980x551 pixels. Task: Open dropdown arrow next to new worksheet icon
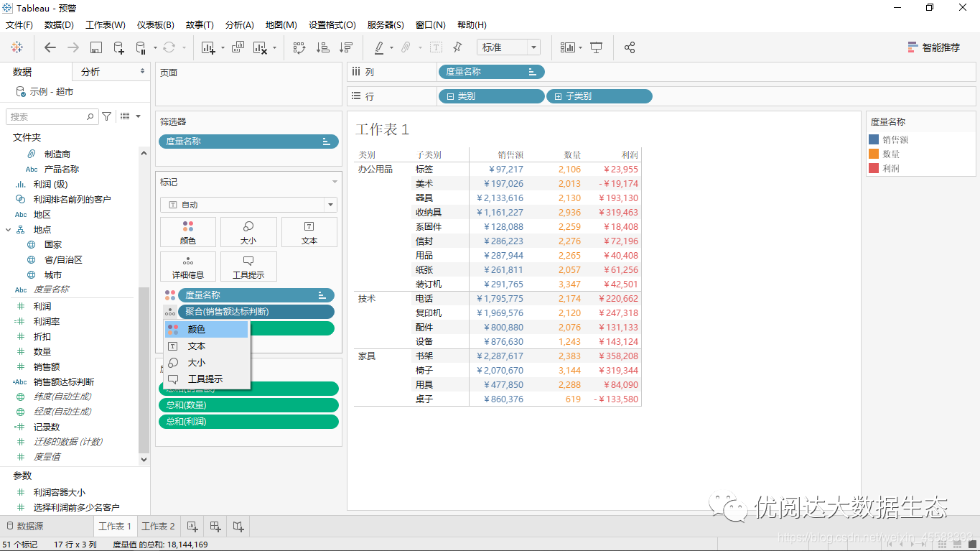pyautogui.click(x=223, y=48)
